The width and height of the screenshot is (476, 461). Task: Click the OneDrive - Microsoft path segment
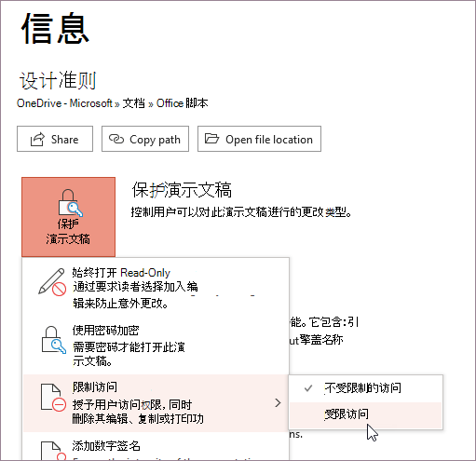point(64,103)
